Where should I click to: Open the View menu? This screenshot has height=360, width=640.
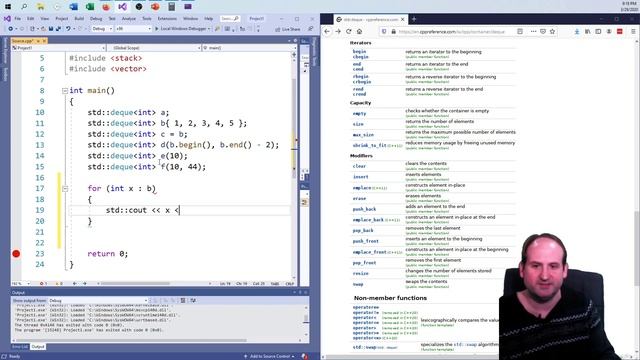click(45, 19)
